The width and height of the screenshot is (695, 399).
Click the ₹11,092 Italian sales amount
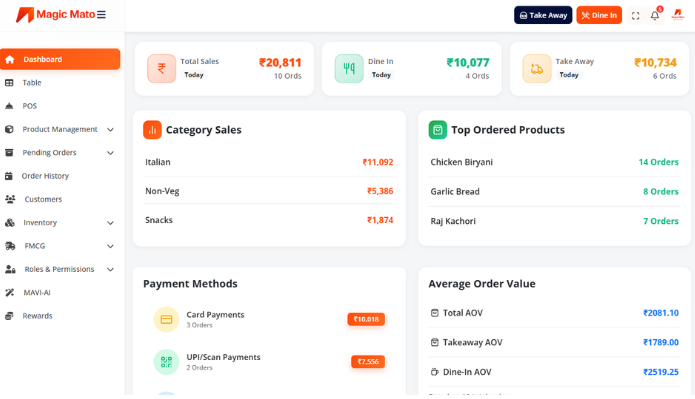378,162
